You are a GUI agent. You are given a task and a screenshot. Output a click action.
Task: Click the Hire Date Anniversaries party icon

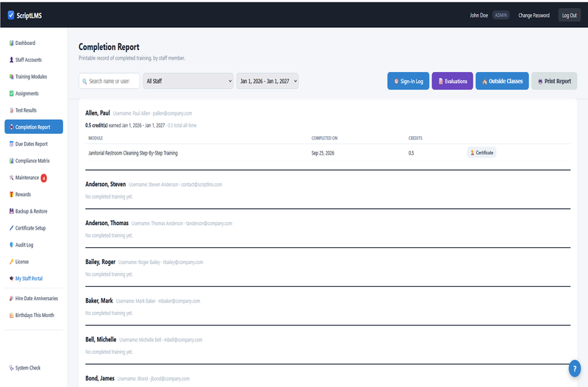[x=12, y=299]
